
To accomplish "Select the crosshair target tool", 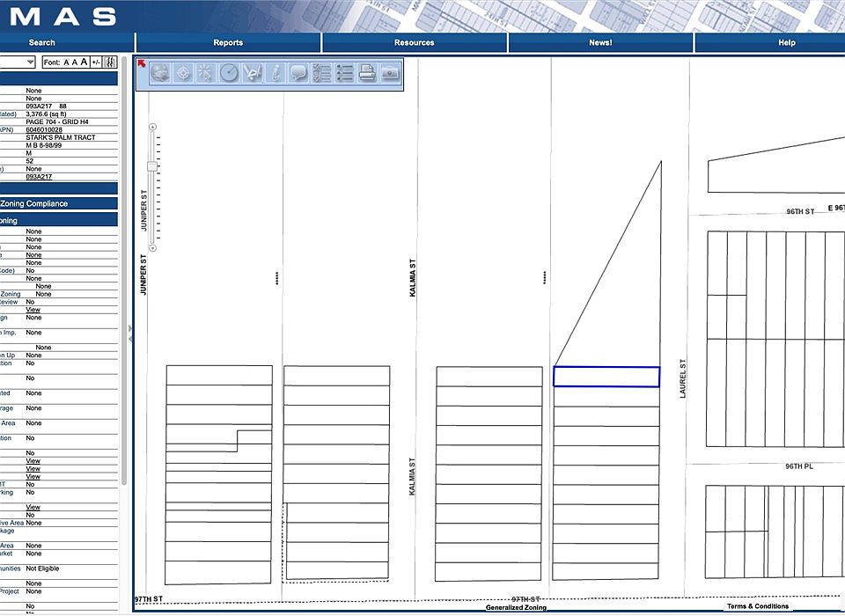I will (x=183, y=73).
